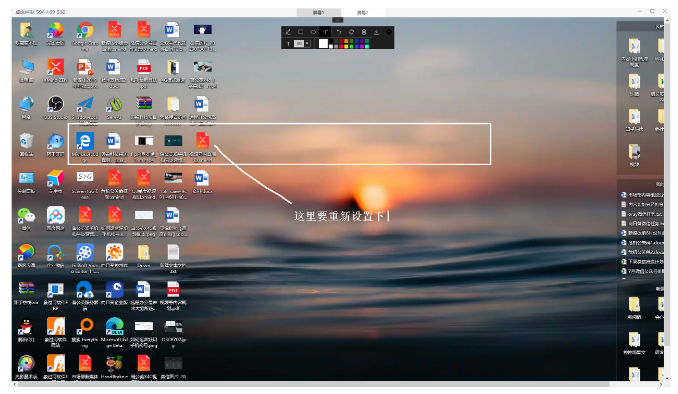678x394 pixels.
Task: Pick the small white color swatch
Action: (331, 46)
